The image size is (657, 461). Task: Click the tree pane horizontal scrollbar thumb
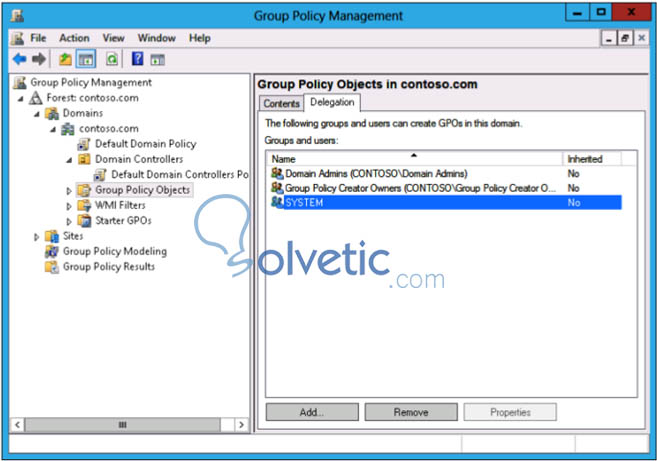coord(122,425)
